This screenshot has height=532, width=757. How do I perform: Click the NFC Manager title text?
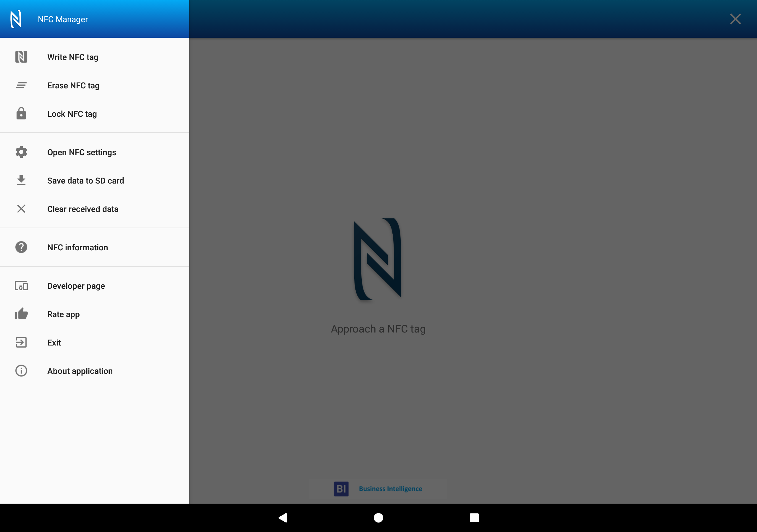63,20
